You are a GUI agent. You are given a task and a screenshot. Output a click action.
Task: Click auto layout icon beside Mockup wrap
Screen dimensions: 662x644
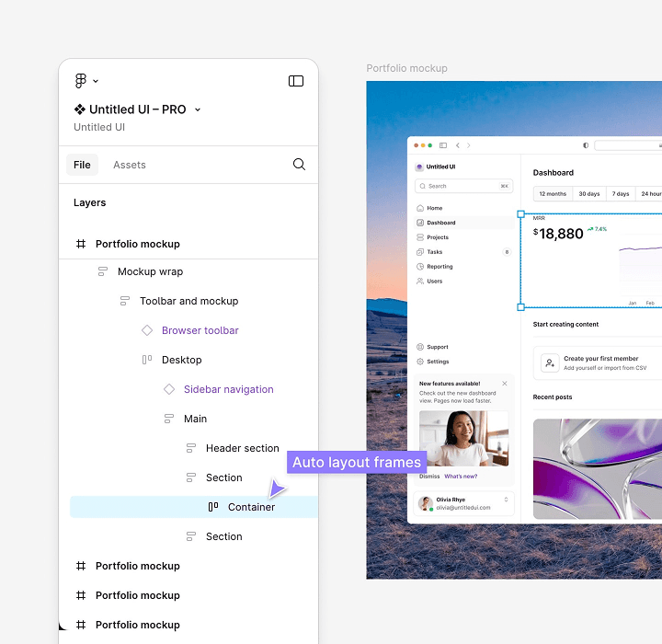point(103,271)
